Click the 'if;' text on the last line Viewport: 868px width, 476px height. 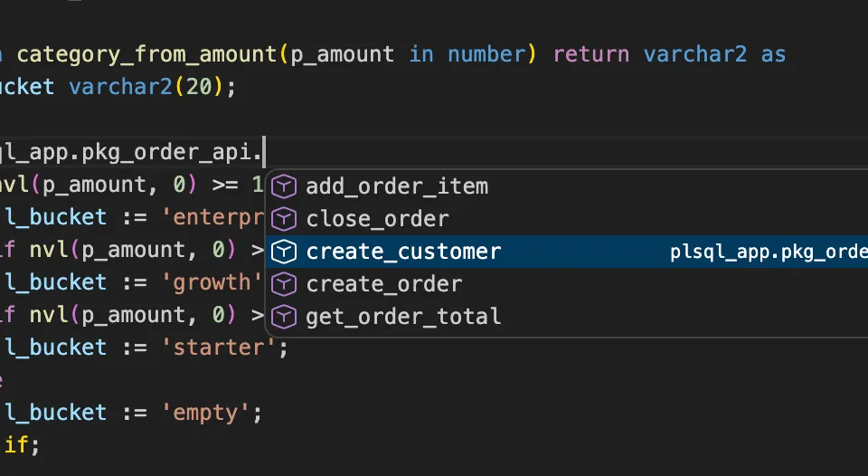(x=21, y=445)
